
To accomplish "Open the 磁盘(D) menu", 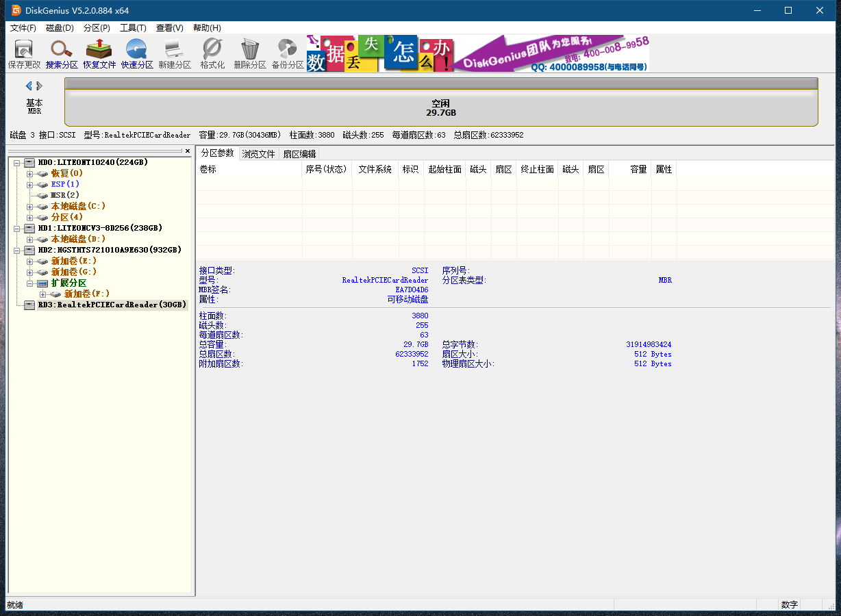I will point(60,28).
